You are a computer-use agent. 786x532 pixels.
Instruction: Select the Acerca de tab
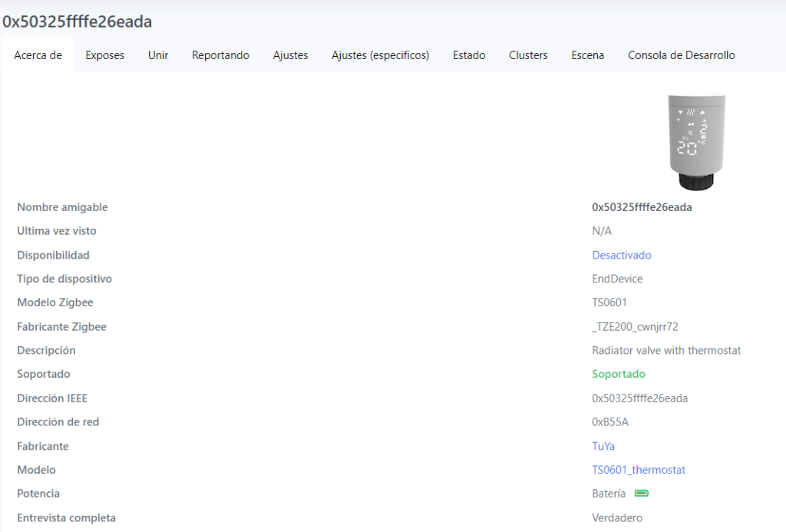click(38, 55)
